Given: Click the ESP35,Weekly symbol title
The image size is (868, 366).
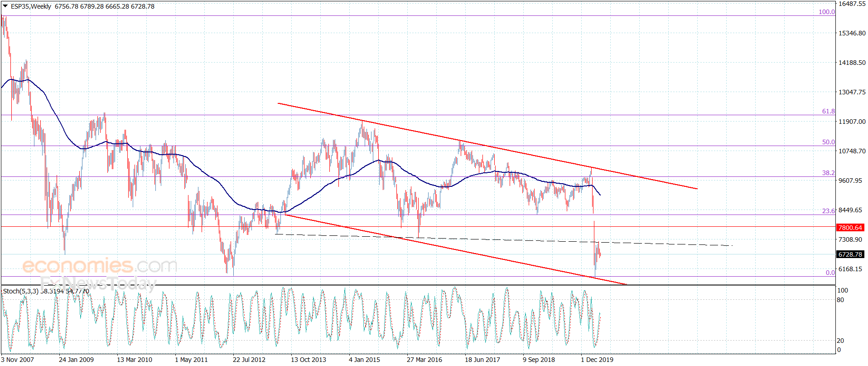Looking at the screenshot, I should click(x=31, y=6).
